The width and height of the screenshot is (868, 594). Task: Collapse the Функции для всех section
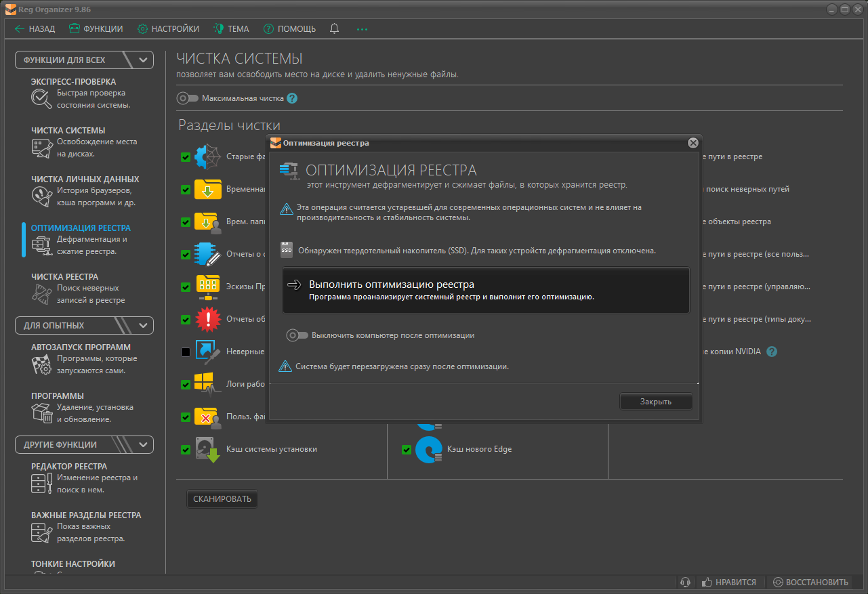tap(143, 60)
